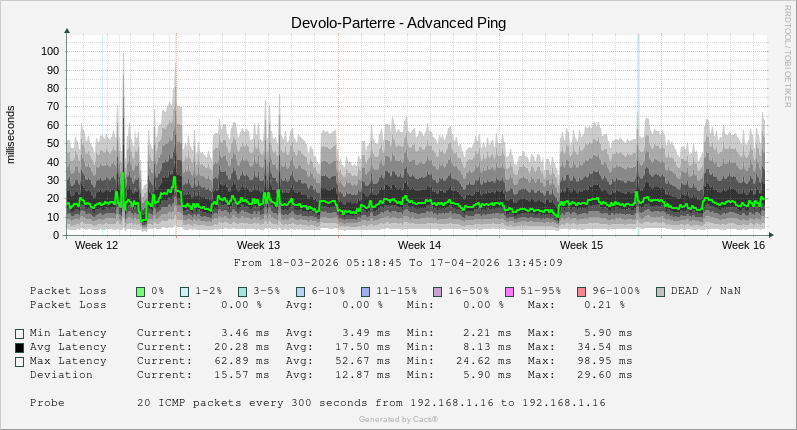Click the red 96-100% loss swatch
The height and width of the screenshot is (430, 797).
[x=581, y=291]
